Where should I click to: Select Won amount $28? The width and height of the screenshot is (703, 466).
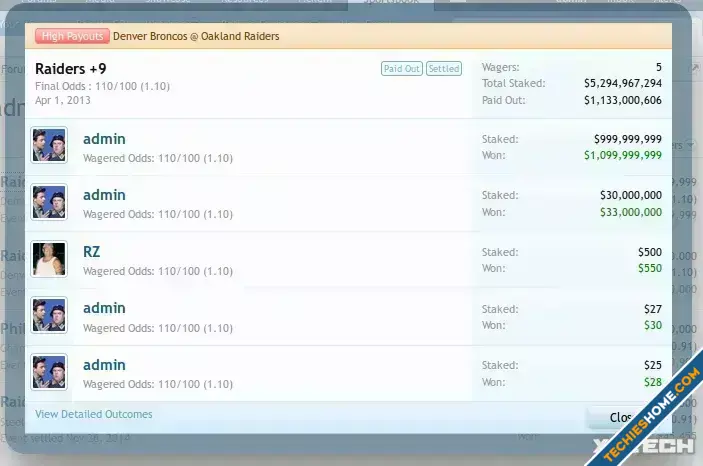[x=653, y=382]
